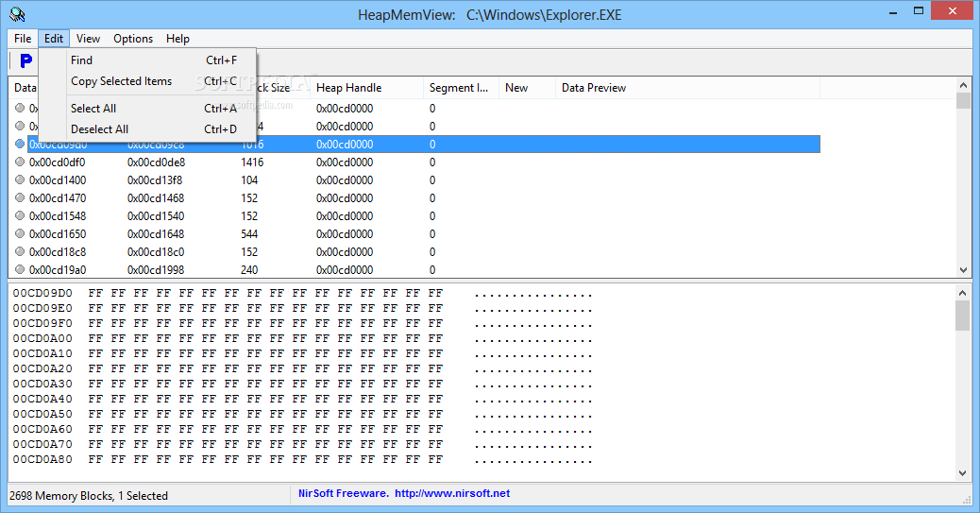Click block size 104 cell
The image size is (980, 513).
click(x=249, y=180)
